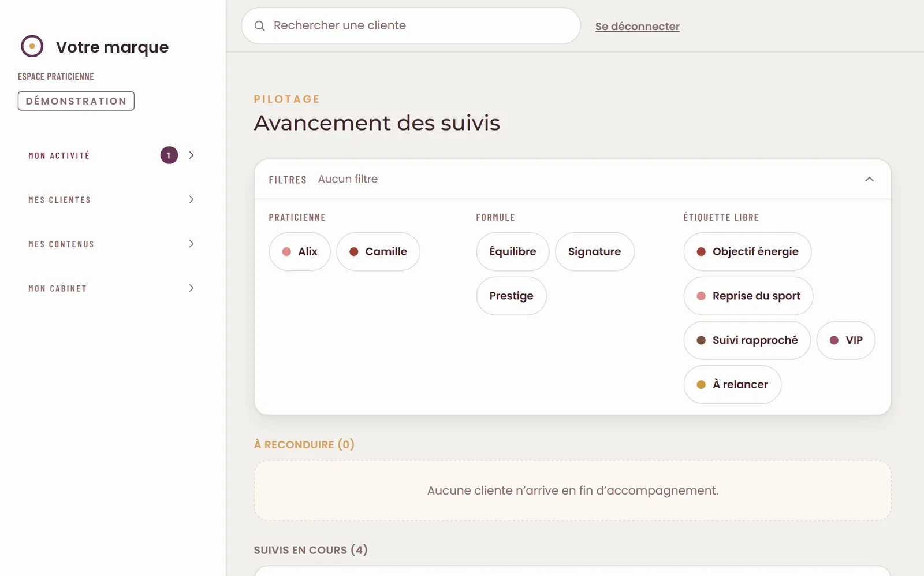
Task: Toggle the VIP tag filter
Action: point(846,340)
